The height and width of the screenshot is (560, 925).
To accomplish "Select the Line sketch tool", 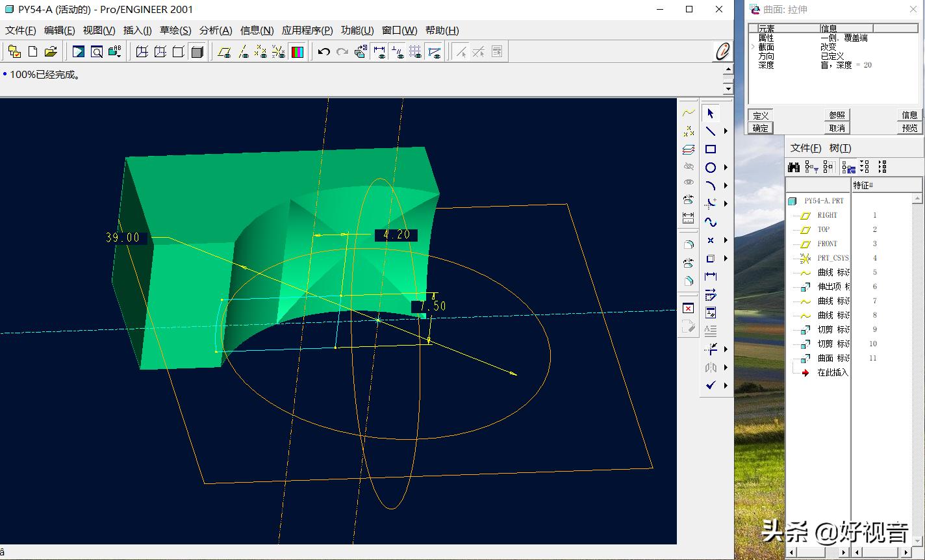I will (x=711, y=131).
